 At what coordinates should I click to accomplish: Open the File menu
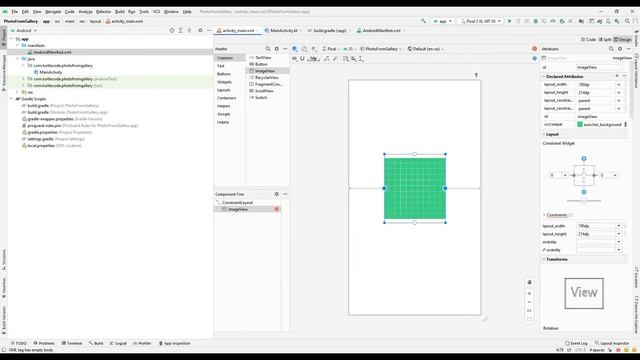pyautogui.click(x=15, y=12)
